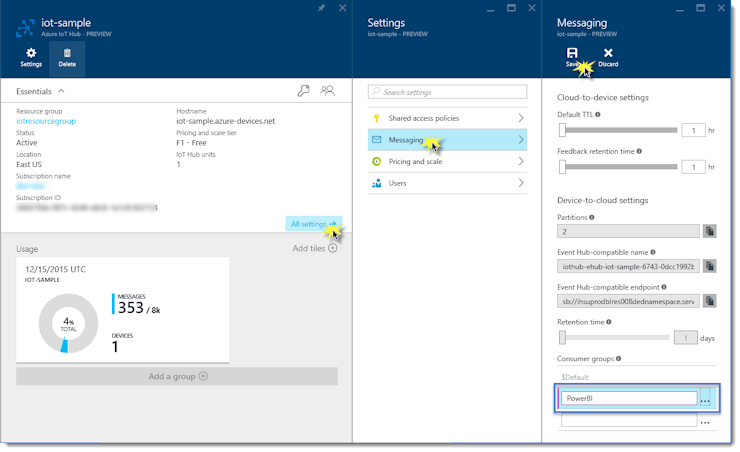Discard the Messaging changes
Screen dimensions: 740x452
[x=608, y=58]
